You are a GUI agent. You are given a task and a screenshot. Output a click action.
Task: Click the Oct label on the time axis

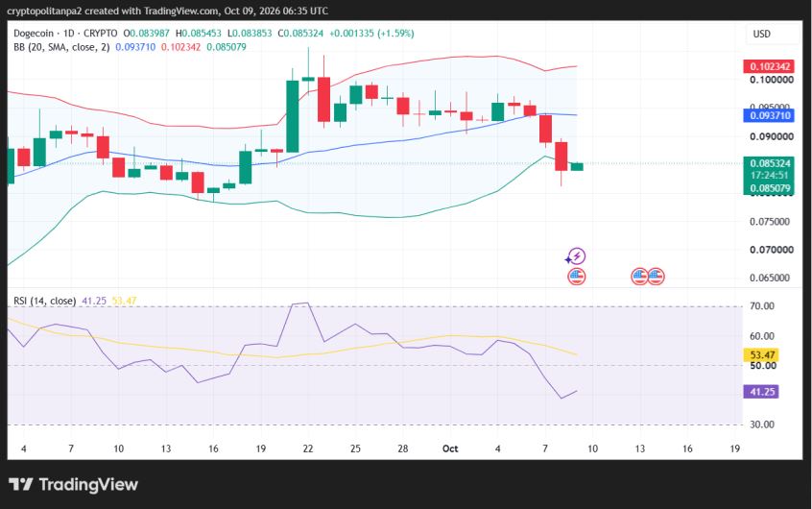pyautogui.click(x=450, y=448)
